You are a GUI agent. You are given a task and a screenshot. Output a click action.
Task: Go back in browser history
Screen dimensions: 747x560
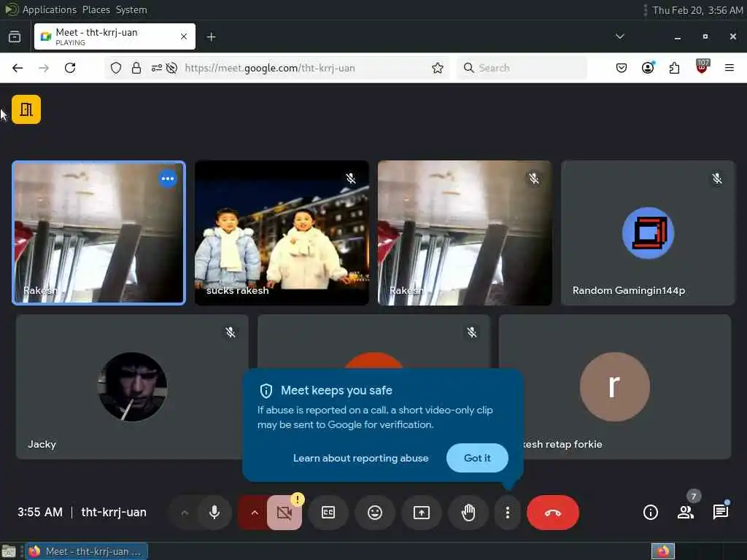18,68
